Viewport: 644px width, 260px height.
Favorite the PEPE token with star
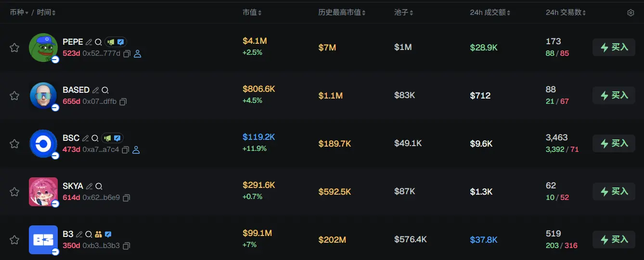14,48
